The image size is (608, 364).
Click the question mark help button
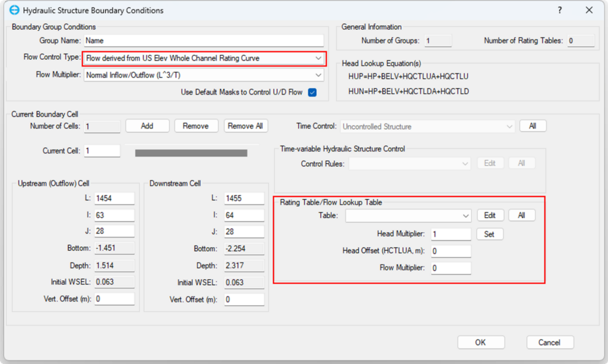559,11
